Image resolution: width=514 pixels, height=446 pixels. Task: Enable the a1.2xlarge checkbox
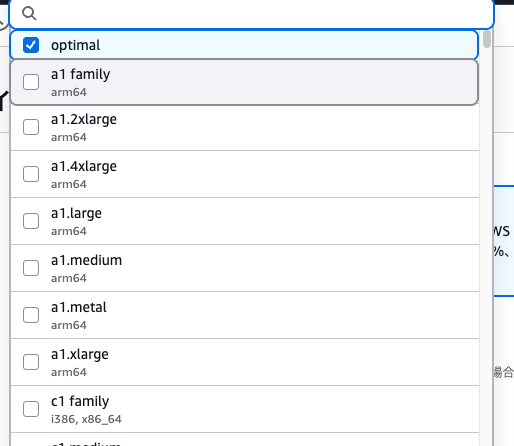pyautogui.click(x=31, y=127)
